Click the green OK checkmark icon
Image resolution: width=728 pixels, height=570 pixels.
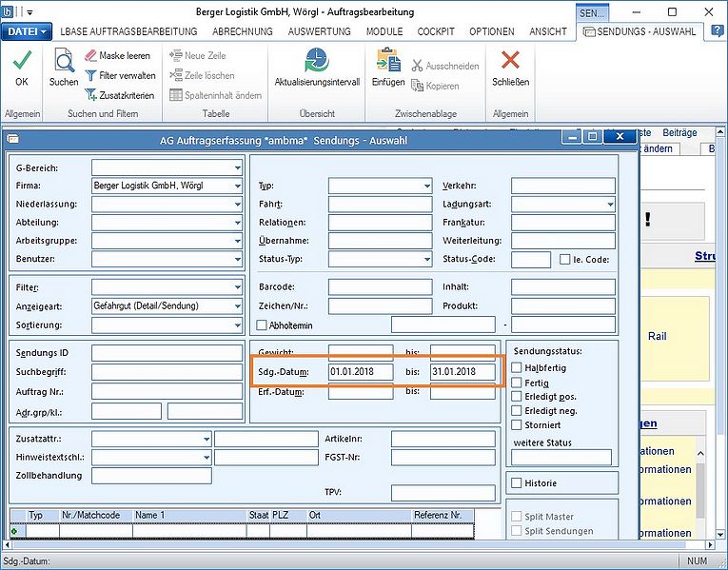pos(21,60)
